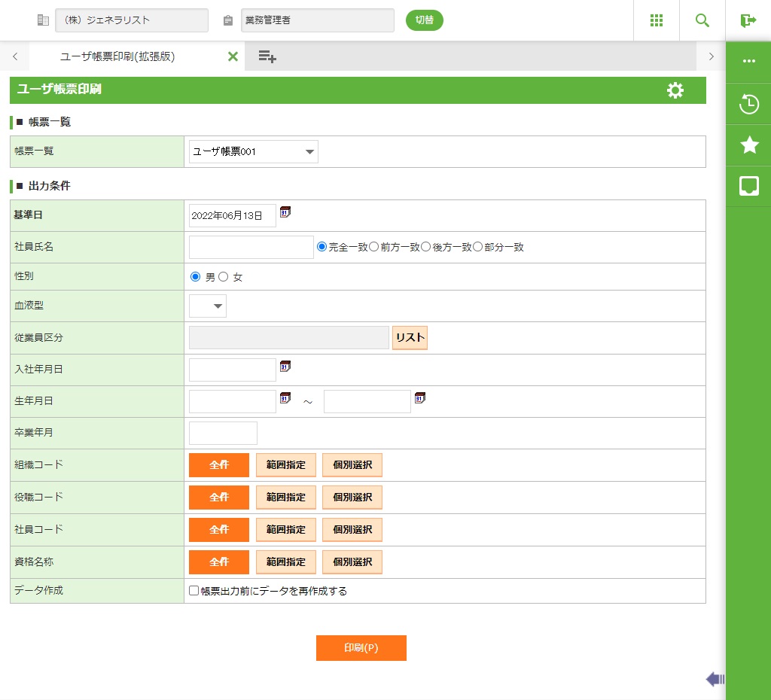Switch to ユーザ帳票印刷(拡張版) tab
This screenshot has width=771, height=700.
coord(117,56)
